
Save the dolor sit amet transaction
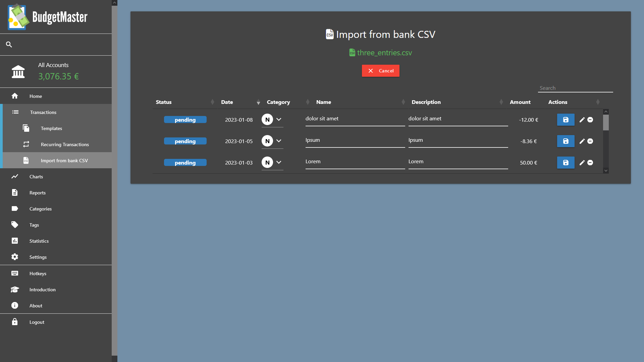[566, 120]
